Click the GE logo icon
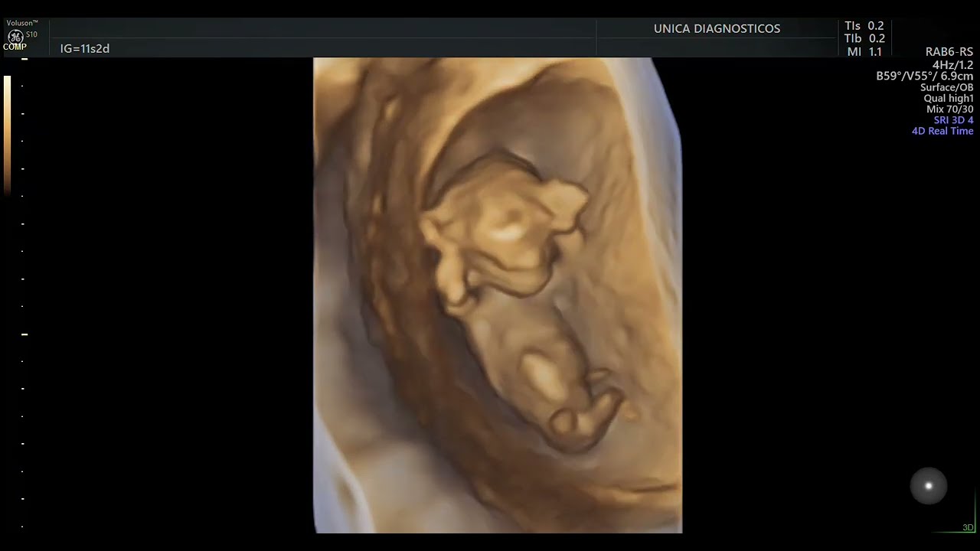Screen dimensions: 980x551 pyautogui.click(x=15, y=36)
